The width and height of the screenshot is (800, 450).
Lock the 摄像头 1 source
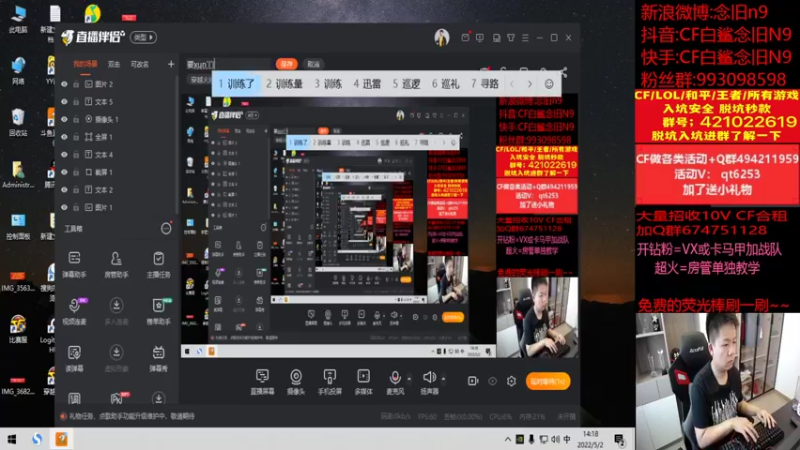coord(76,119)
